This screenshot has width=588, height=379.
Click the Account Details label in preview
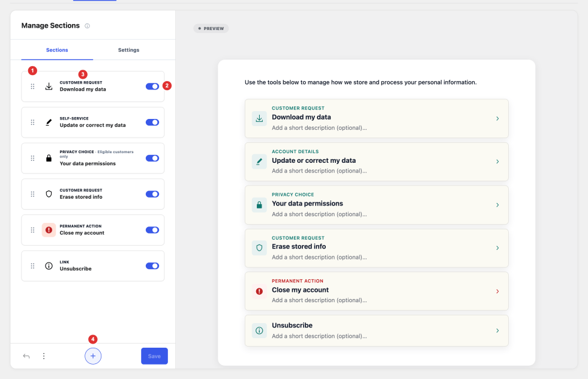click(295, 151)
